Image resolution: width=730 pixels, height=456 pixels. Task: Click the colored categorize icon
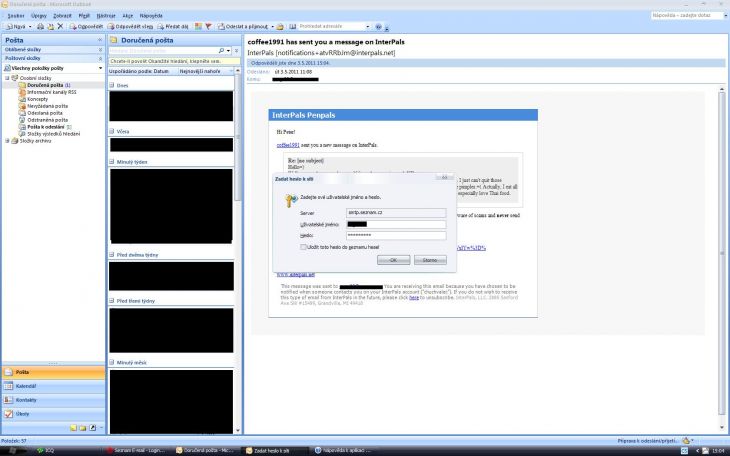198,27
